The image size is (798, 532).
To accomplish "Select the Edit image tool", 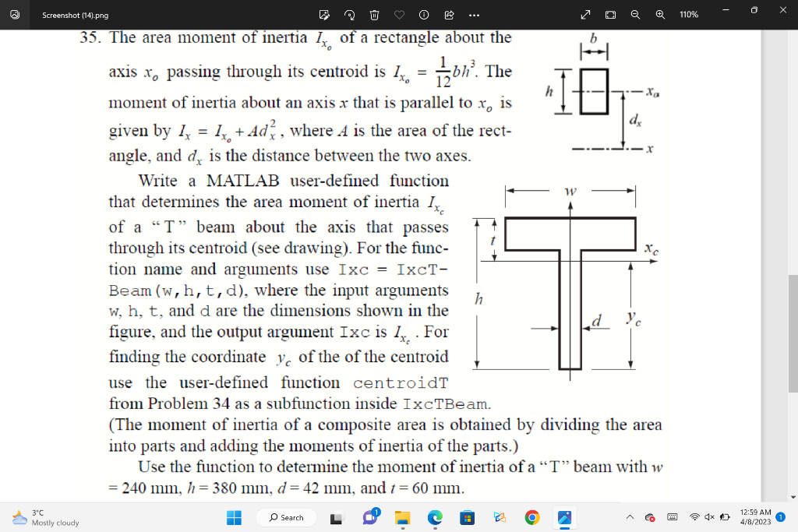I will [325, 14].
